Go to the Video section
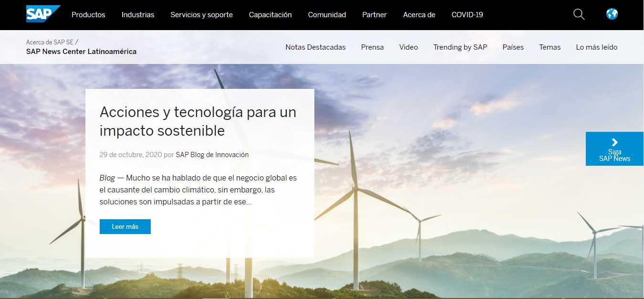This screenshot has width=644, height=299. 409,47
